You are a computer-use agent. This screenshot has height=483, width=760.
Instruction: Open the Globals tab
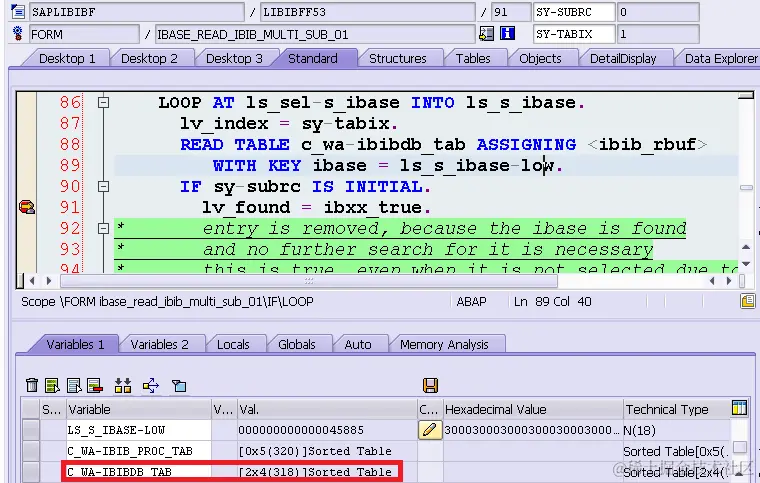click(x=297, y=344)
